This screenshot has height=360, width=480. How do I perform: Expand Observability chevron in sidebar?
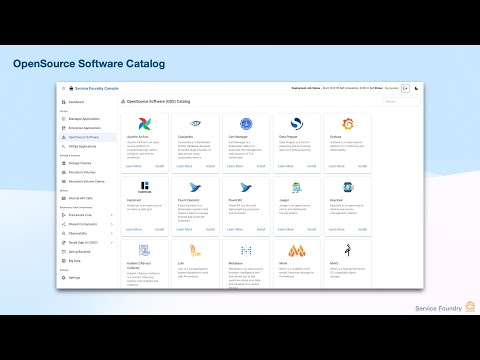pyautogui.click(x=112, y=233)
